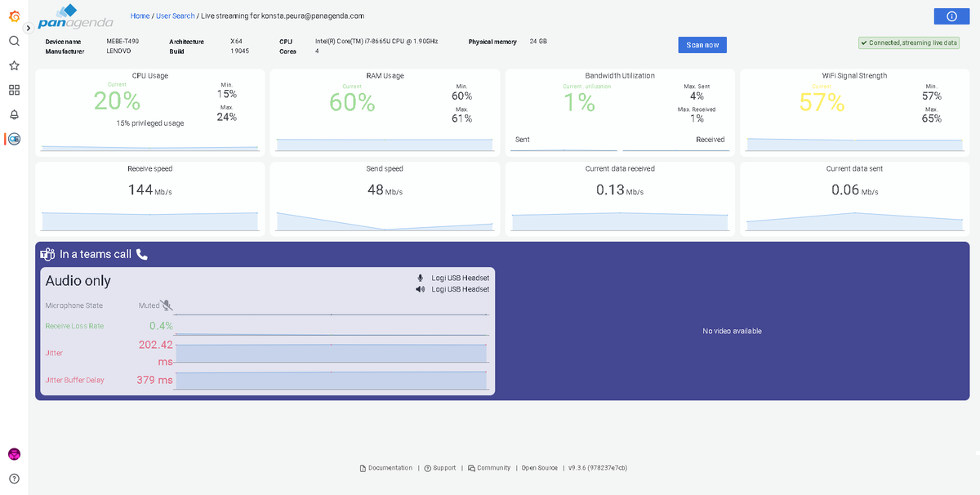Click the phone icon next to 'In a teams call'
Image resolution: width=980 pixels, height=495 pixels.
pyautogui.click(x=142, y=254)
